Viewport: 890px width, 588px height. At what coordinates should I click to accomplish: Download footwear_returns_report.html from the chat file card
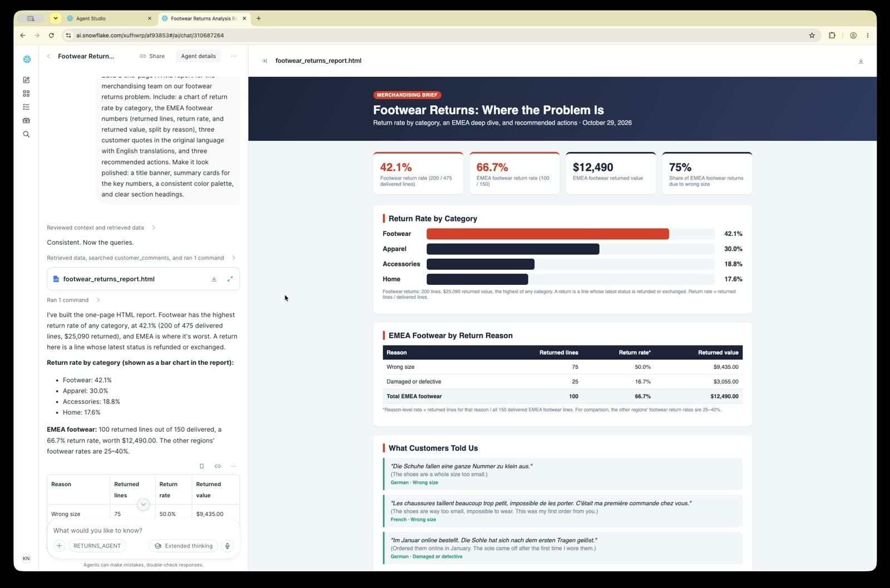214,279
